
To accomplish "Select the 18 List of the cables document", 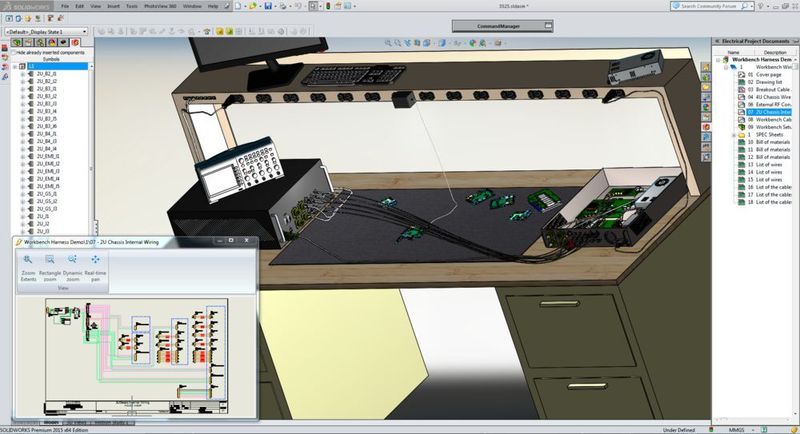I will [x=764, y=202].
